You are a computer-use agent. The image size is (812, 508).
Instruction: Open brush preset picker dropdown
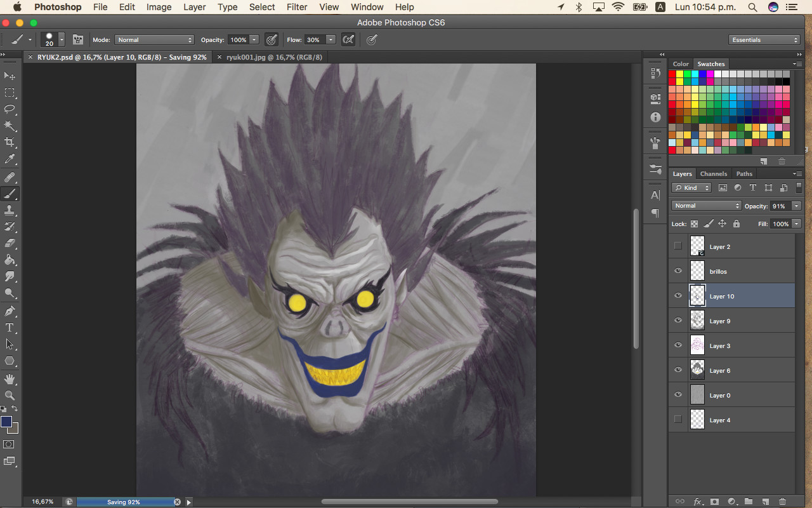(x=62, y=39)
